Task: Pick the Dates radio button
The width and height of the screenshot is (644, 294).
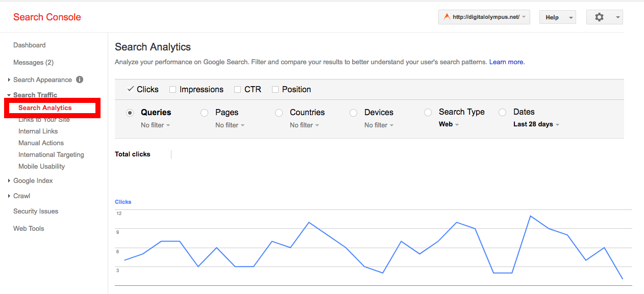Action: coord(503,112)
